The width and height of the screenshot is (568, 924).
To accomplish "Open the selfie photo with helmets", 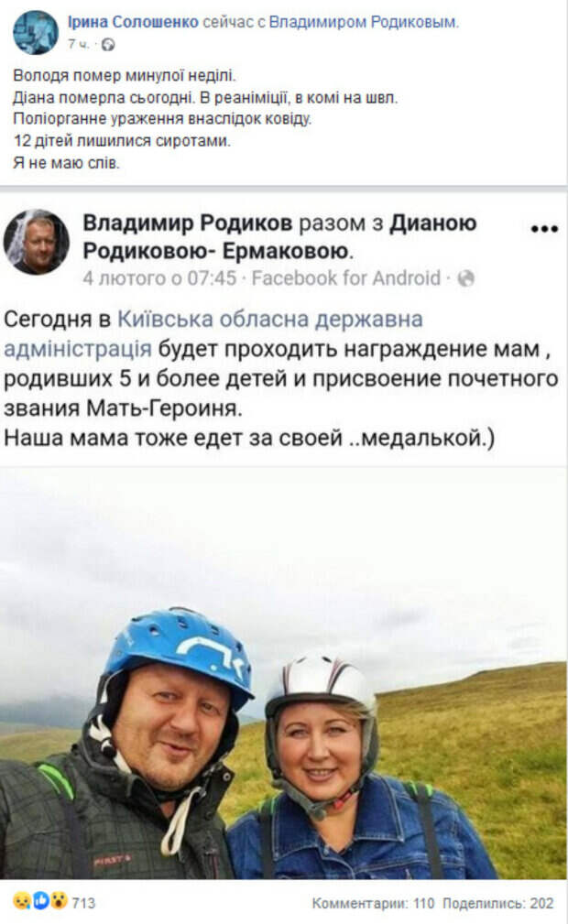I will (284, 673).
